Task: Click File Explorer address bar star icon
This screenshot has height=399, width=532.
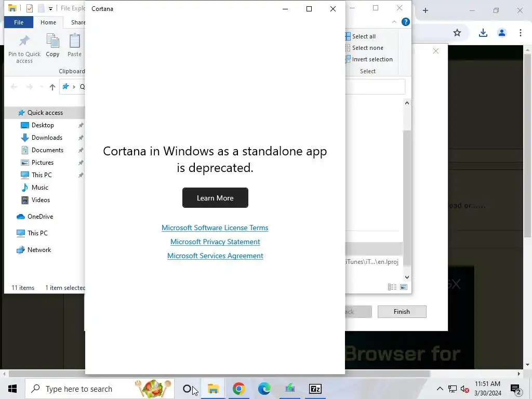Action: click(66, 87)
